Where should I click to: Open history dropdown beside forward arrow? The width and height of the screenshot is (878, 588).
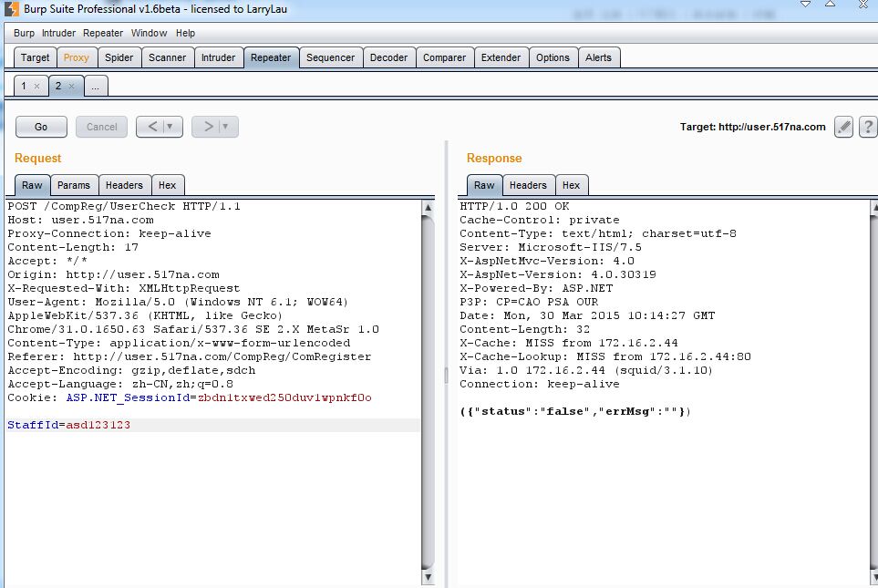click(226, 127)
